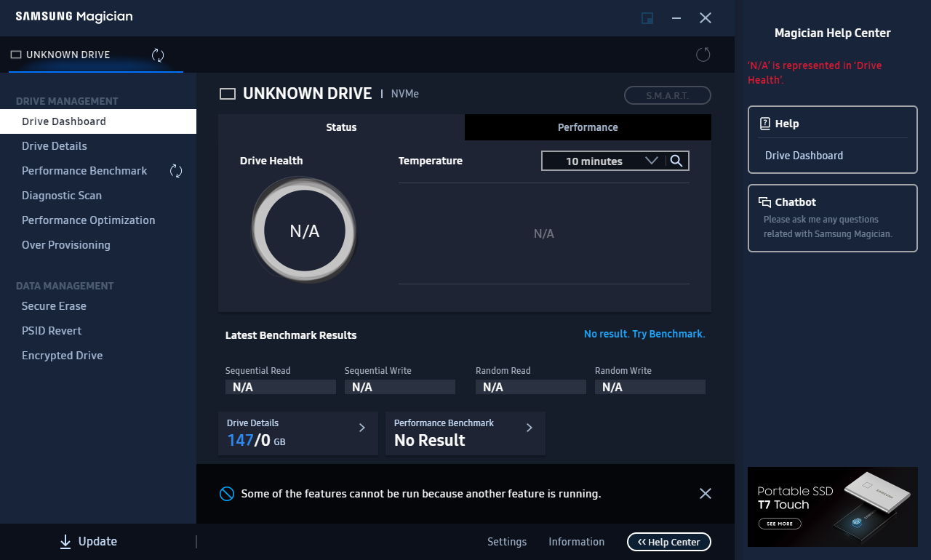Click SEE MORE on T7 Touch ad
The width and height of the screenshot is (931, 560).
780,524
